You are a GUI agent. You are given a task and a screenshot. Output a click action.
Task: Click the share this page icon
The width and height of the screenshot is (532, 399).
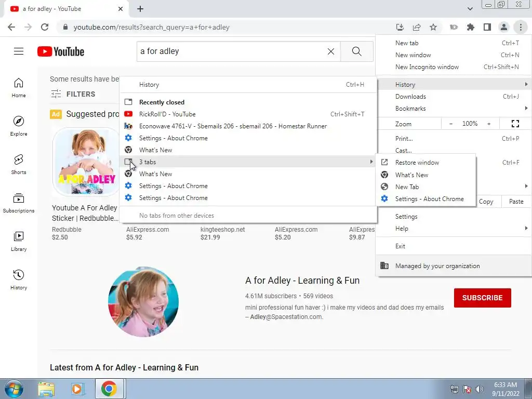coord(417,27)
